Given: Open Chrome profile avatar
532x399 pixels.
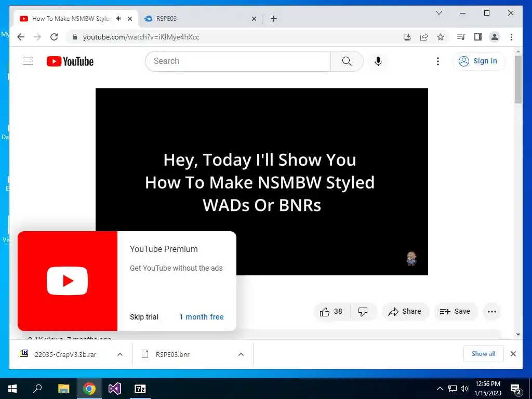Looking at the screenshot, I should (495, 37).
